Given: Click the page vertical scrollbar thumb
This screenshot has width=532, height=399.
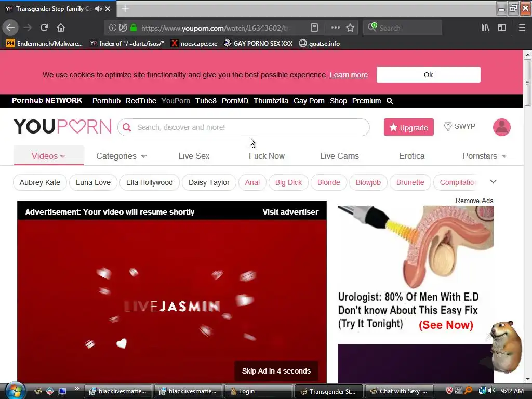Looking at the screenshot, I should click(x=527, y=83).
